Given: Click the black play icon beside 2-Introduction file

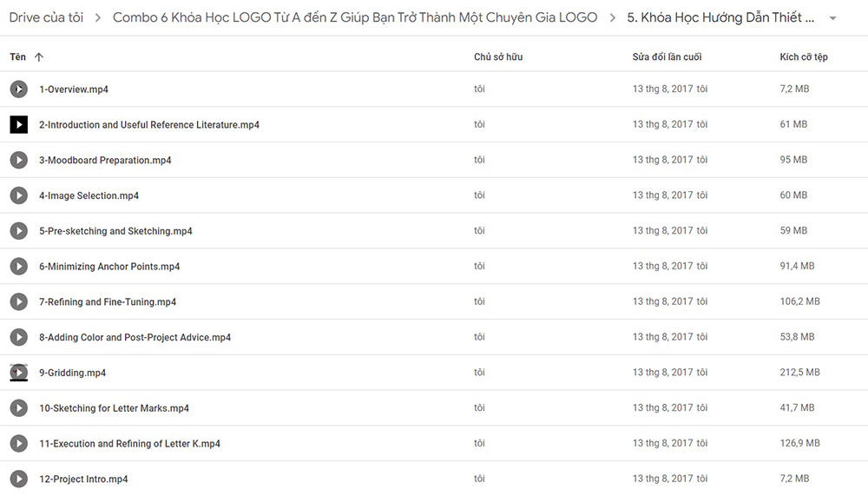Looking at the screenshot, I should pos(19,125).
